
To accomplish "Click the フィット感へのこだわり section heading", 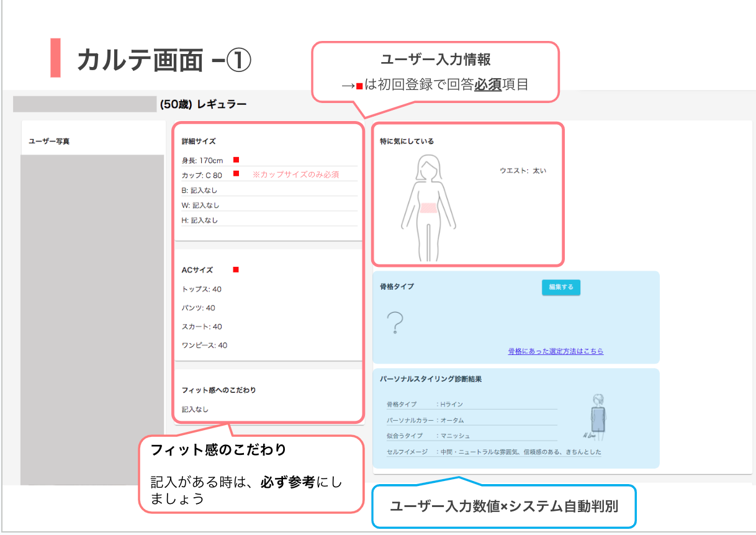I will (x=218, y=390).
